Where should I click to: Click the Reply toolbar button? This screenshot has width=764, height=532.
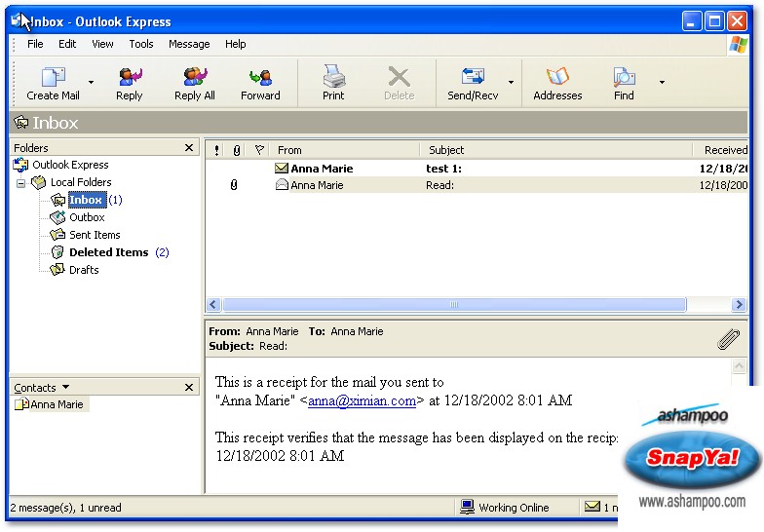click(x=129, y=84)
